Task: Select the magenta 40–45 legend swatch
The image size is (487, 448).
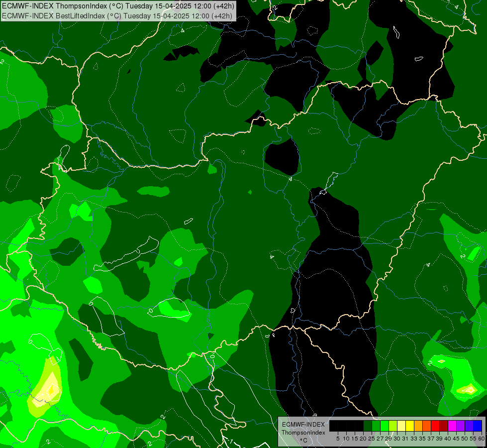Action: tap(452, 426)
